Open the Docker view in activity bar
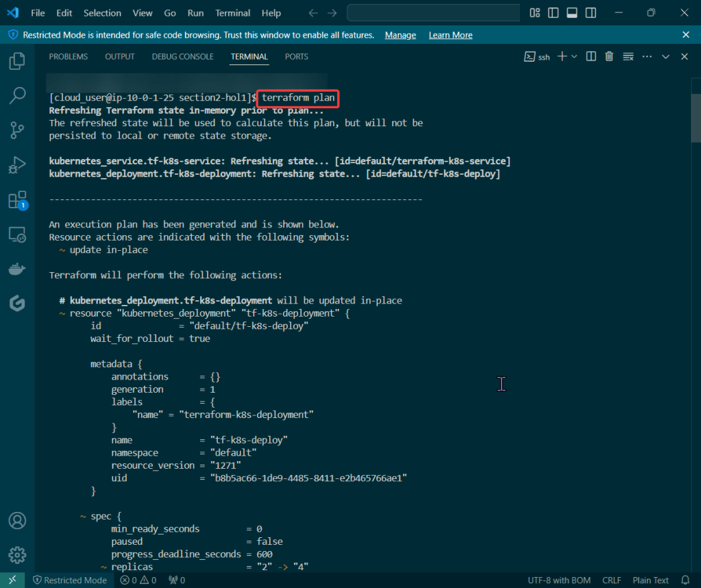Image resolution: width=701 pixels, height=588 pixels. tap(17, 269)
